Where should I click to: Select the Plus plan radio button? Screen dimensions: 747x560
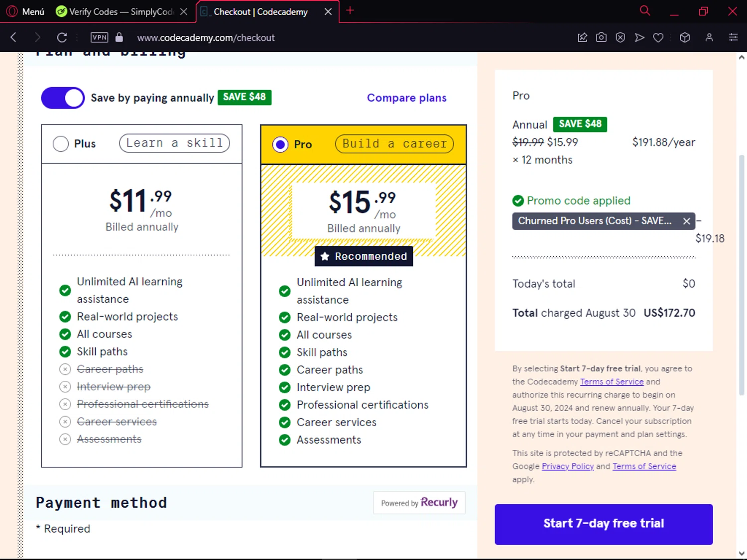click(x=61, y=144)
